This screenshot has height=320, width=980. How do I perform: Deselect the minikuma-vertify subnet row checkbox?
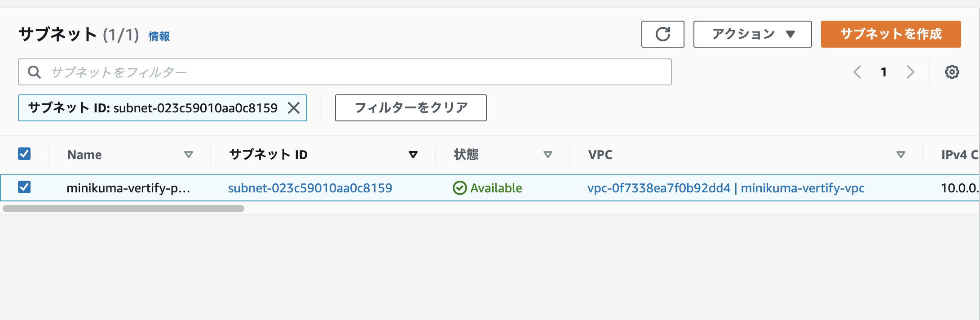[25, 188]
